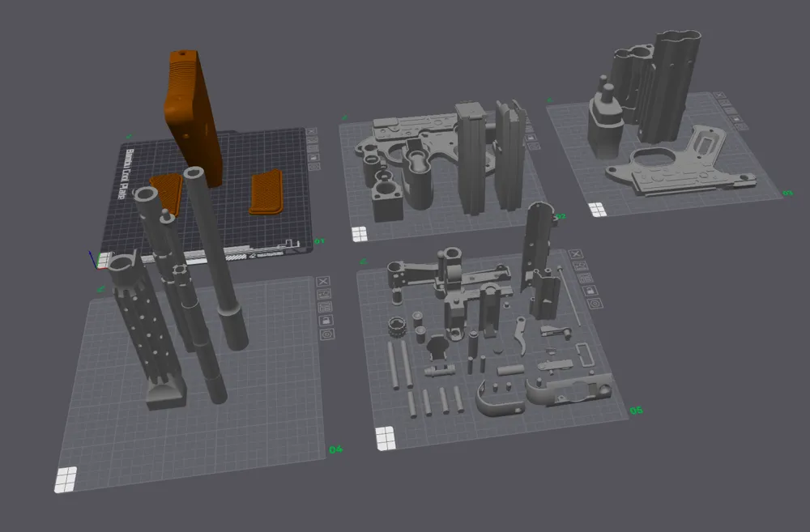Remove all objects on plate 05
This screenshot has width=810, height=532.
pyautogui.click(x=575, y=253)
